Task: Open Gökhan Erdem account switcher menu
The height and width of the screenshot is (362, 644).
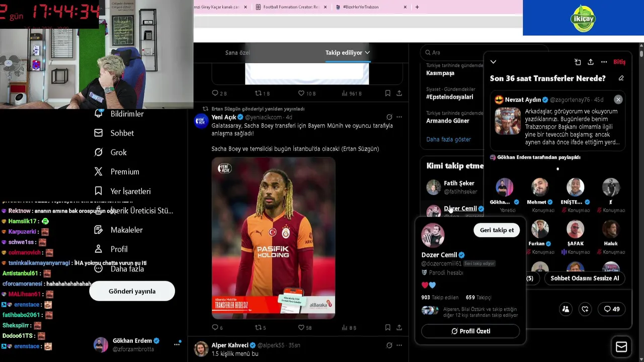Action: [x=177, y=344]
